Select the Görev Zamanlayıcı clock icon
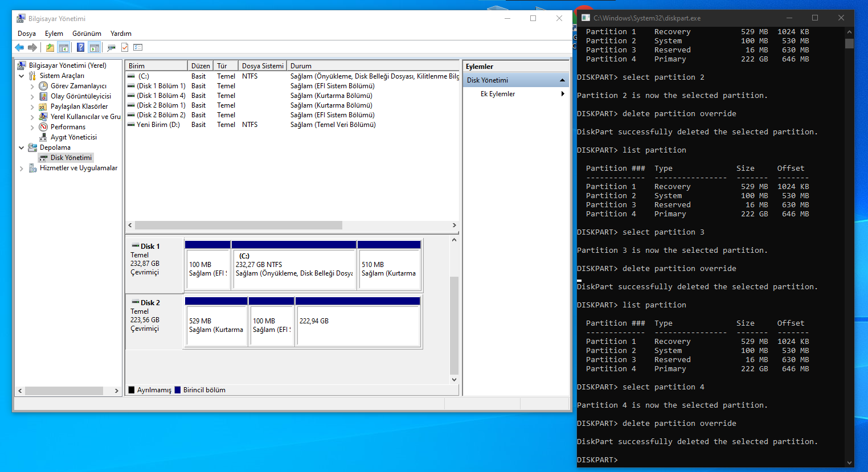The image size is (868, 472). tap(43, 86)
